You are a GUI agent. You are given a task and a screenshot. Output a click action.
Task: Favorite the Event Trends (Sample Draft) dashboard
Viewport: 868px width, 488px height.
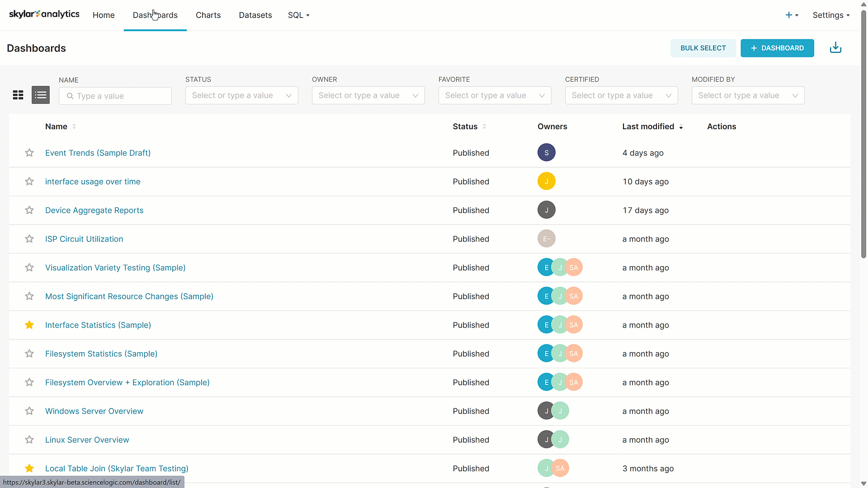tap(29, 153)
